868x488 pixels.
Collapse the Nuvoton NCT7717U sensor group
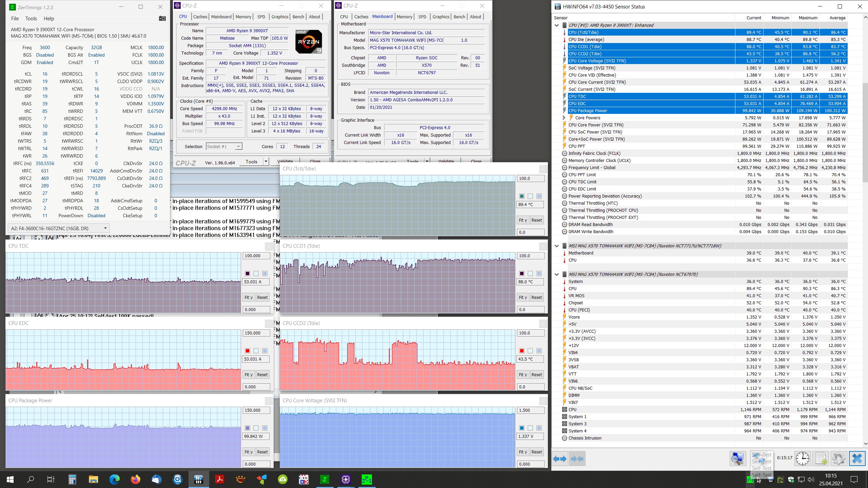(556, 246)
